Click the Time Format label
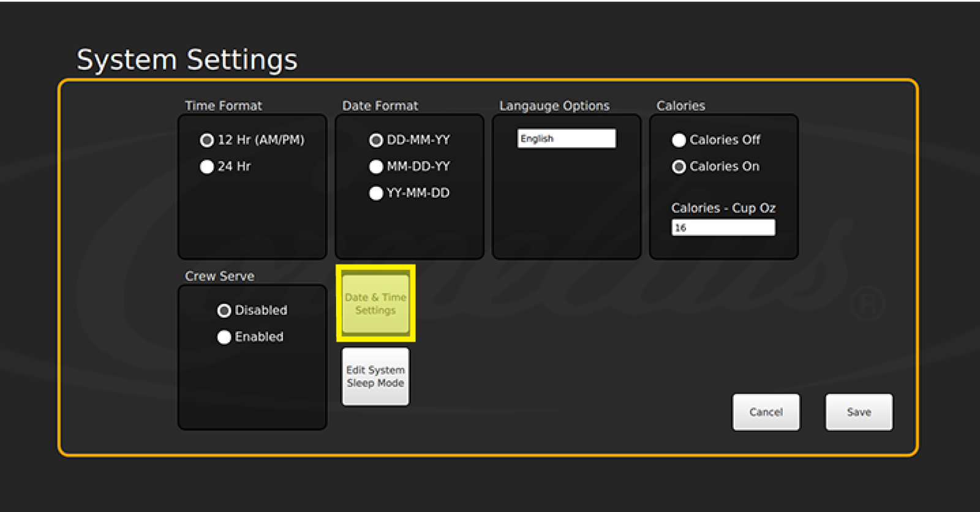Screen dimensions: 980x512 point(224,105)
